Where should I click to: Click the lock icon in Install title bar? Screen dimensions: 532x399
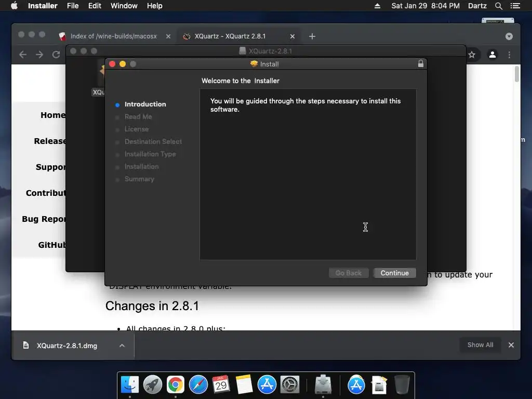[421, 64]
